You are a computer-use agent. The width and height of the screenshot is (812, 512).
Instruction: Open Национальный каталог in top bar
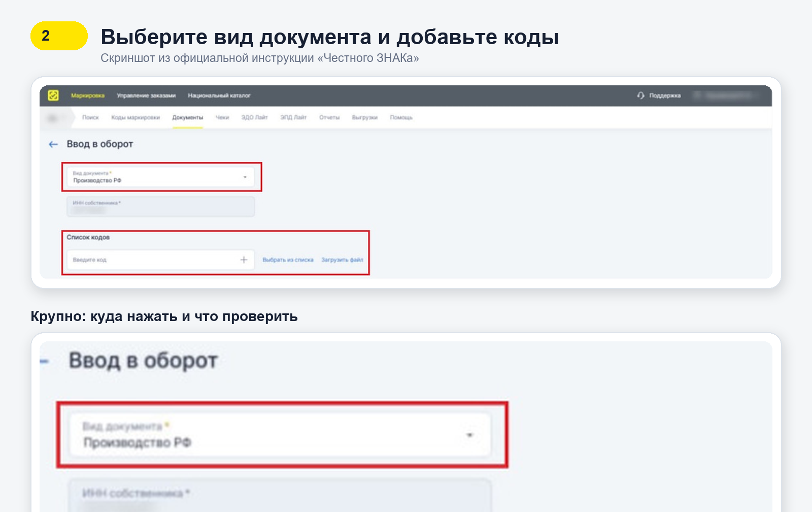point(219,95)
